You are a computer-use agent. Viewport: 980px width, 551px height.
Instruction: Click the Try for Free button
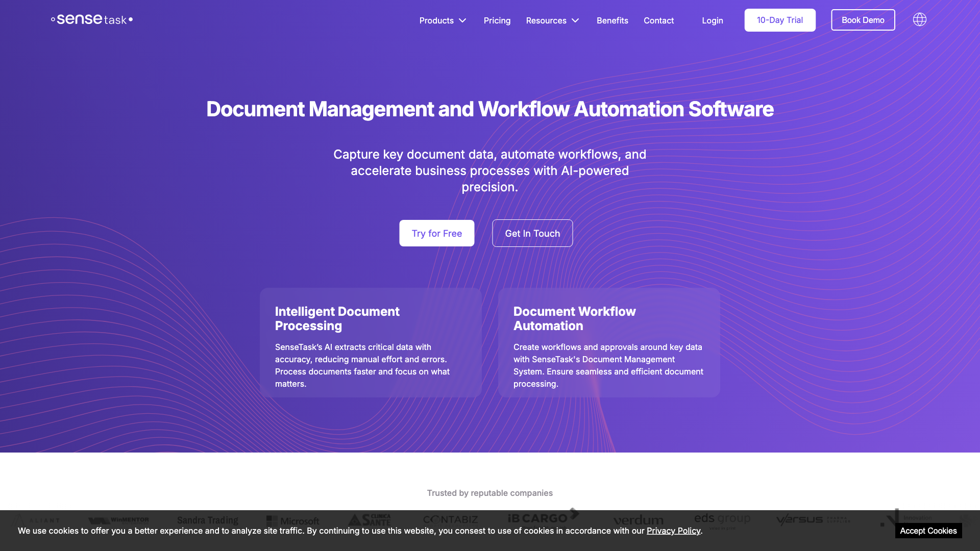pyautogui.click(x=437, y=233)
